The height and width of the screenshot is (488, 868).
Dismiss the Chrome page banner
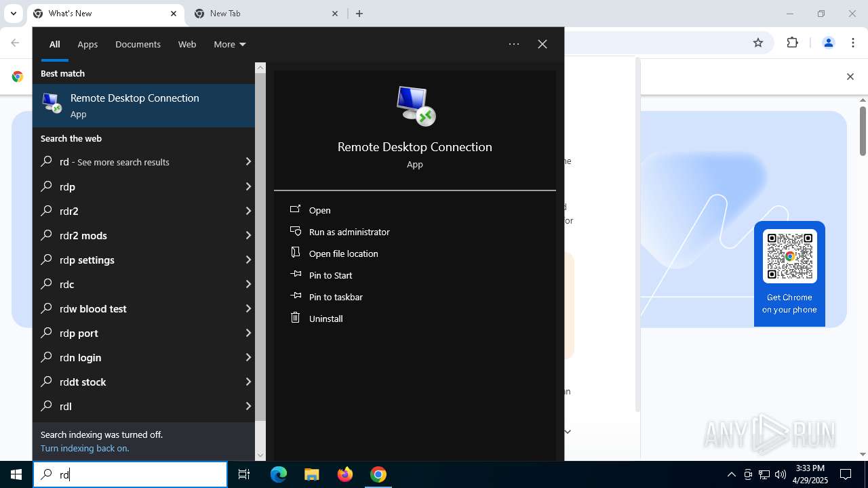[850, 77]
